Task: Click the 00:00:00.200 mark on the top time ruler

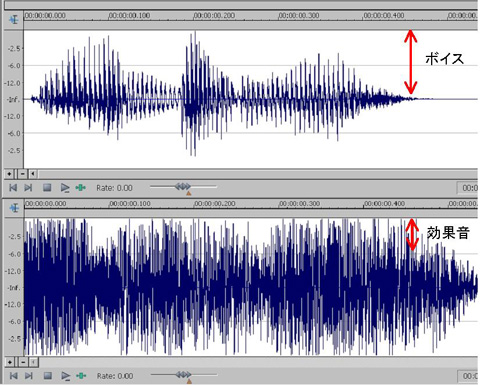Action: pos(214,16)
